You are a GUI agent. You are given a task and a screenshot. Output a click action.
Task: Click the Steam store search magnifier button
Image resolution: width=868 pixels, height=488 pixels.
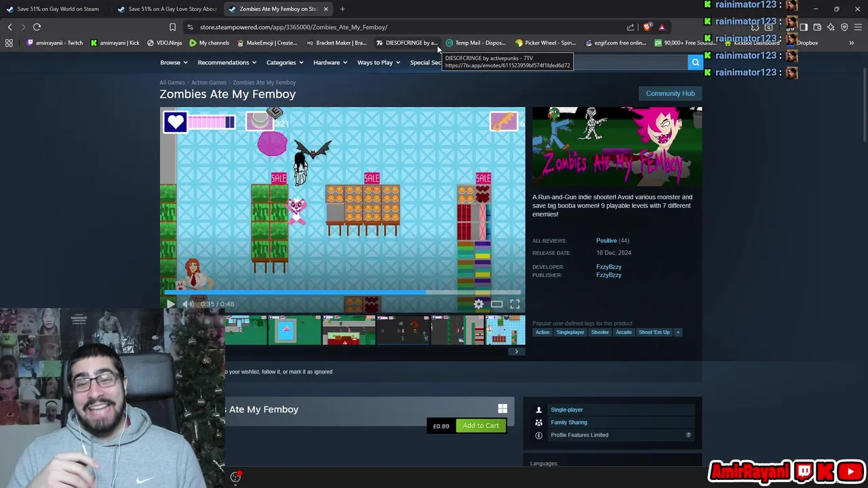[695, 62]
